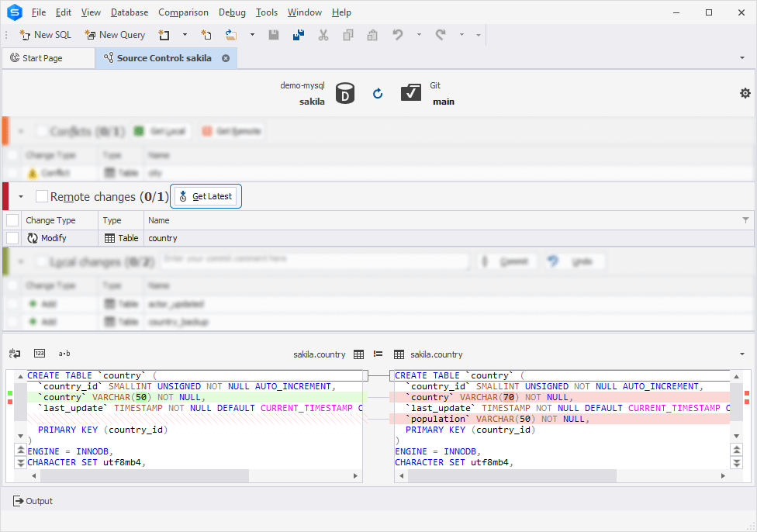The image size is (757, 532).
Task: Click the Name column filter icon
Action: click(745, 220)
